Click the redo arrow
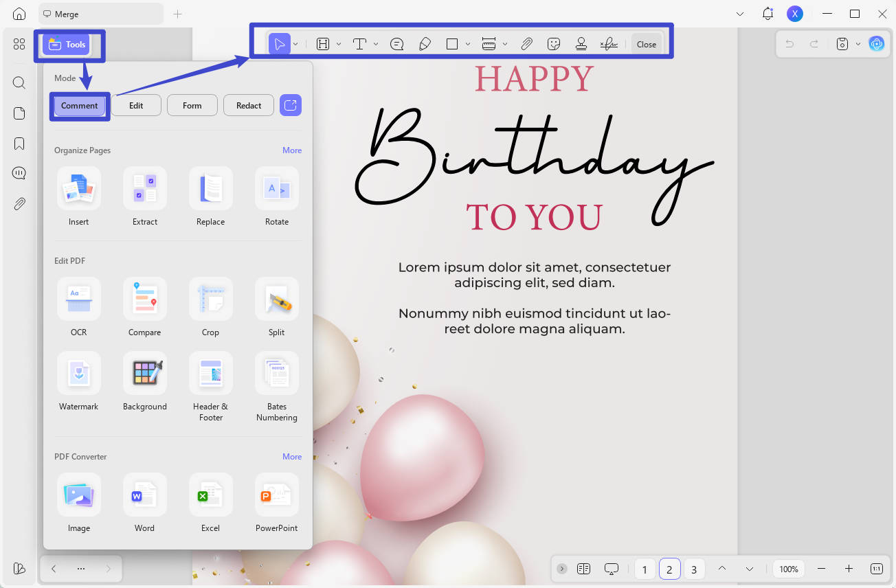The width and height of the screenshot is (896, 588). point(814,44)
